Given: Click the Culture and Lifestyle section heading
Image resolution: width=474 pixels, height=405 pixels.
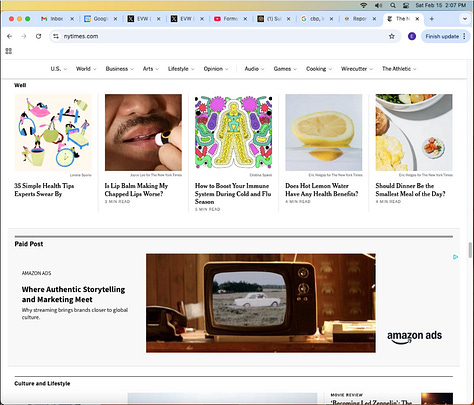Looking at the screenshot, I should (x=42, y=383).
